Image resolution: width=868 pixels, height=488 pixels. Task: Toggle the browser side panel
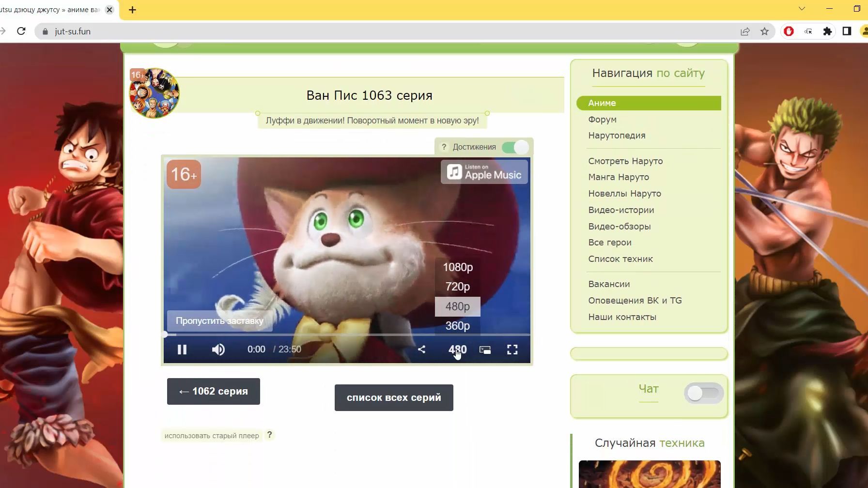tap(847, 31)
